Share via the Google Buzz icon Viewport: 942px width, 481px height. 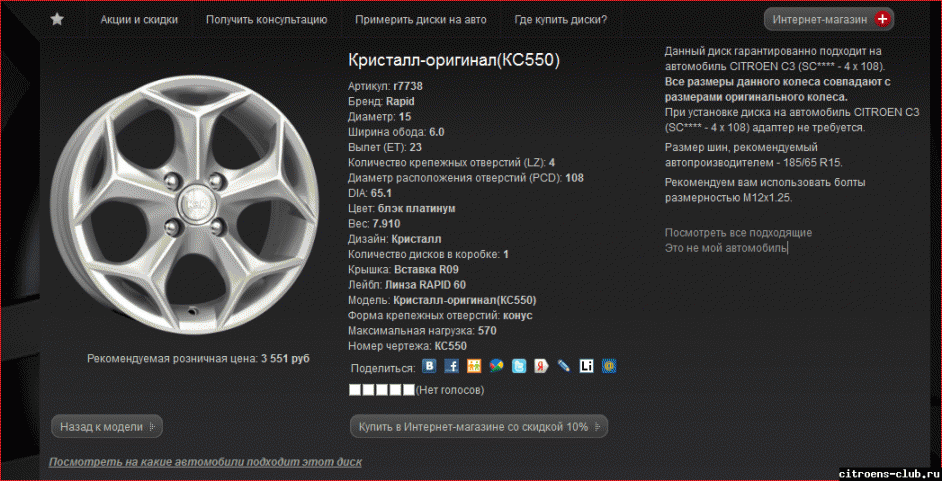[496, 366]
